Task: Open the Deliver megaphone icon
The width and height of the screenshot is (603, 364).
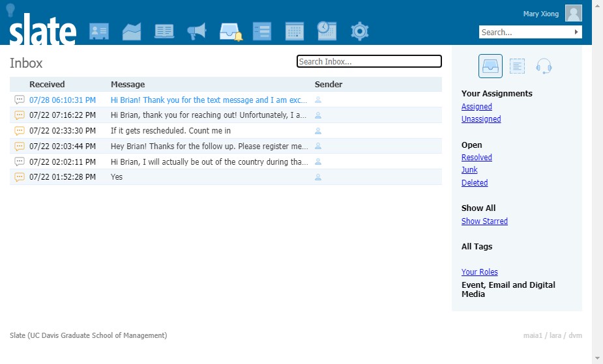Action: pyautogui.click(x=196, y=31)
